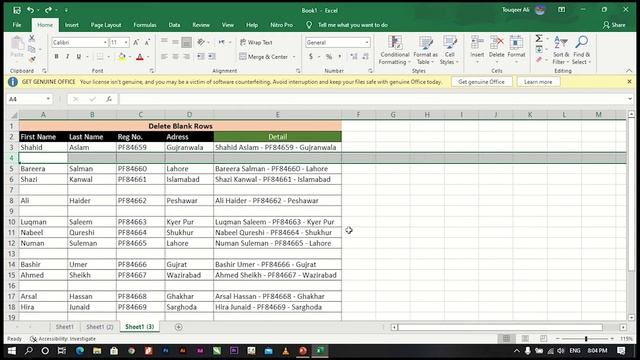Activate the Format Painter brush
The image size is (640, 360).
tap(32, 60)
